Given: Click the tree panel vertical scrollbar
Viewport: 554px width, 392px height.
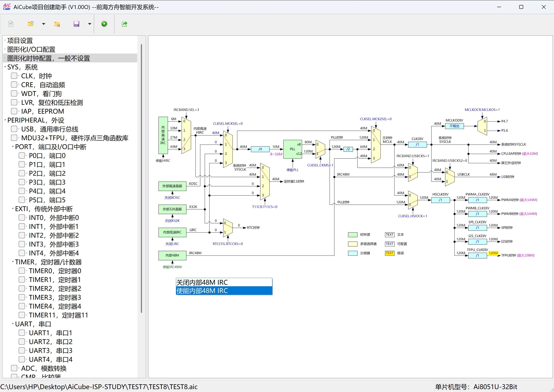Looking at the screenshot, I should 141,179.
